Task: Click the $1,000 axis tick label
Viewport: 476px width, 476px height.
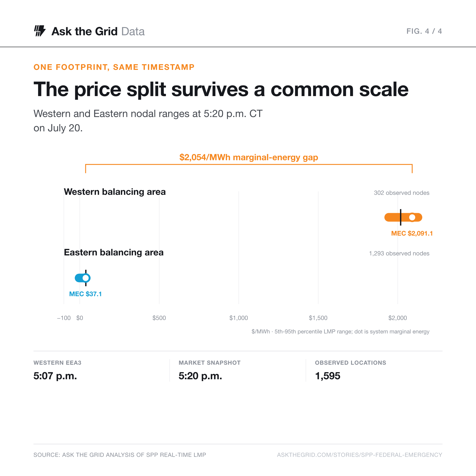Action: point(238,318)
